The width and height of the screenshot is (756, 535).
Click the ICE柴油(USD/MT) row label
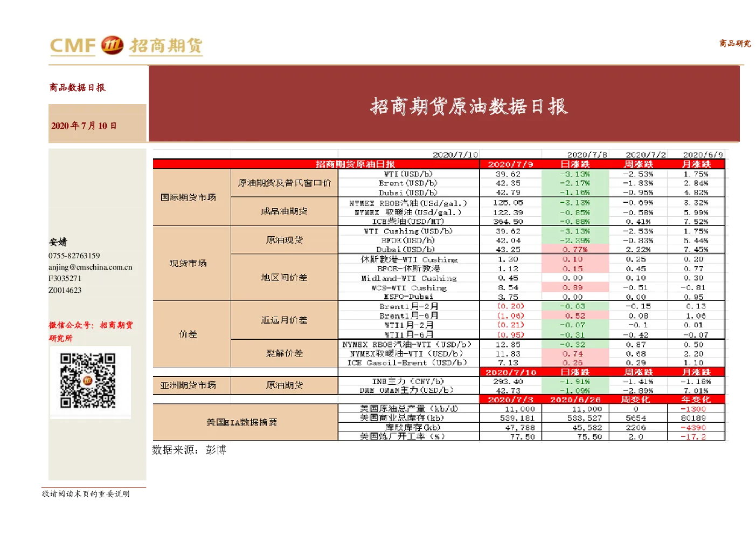408,222
